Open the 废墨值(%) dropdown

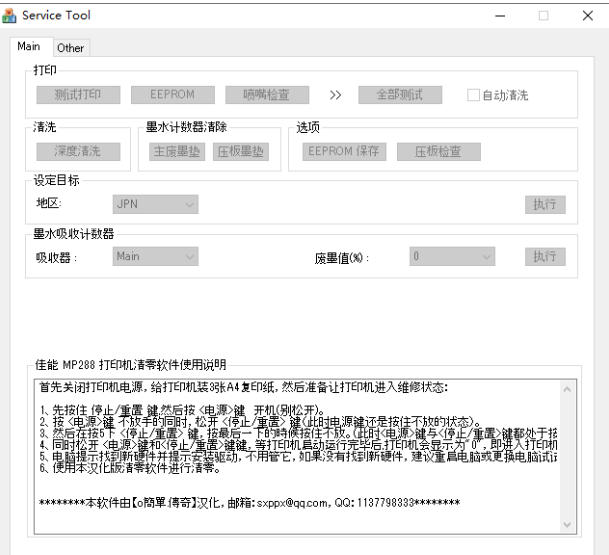click(x=452, y=257)
